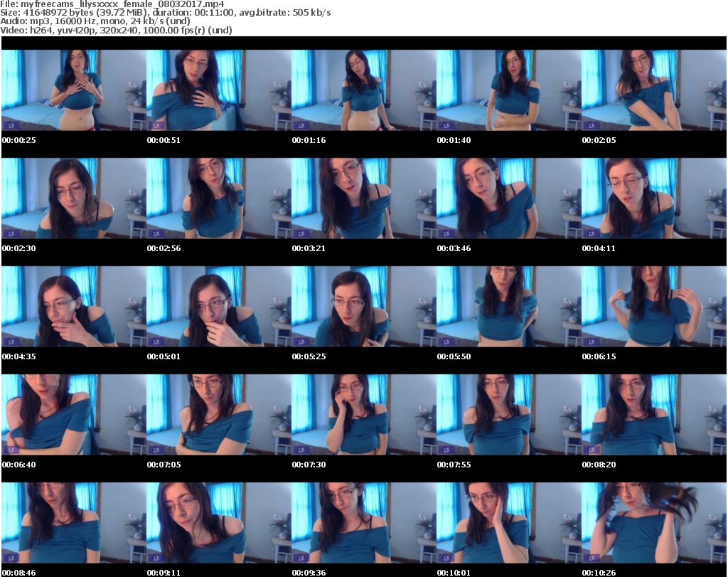Open the frame thumbnail timestamped 00:02:30
728x577 pixels.
(74, 198)
